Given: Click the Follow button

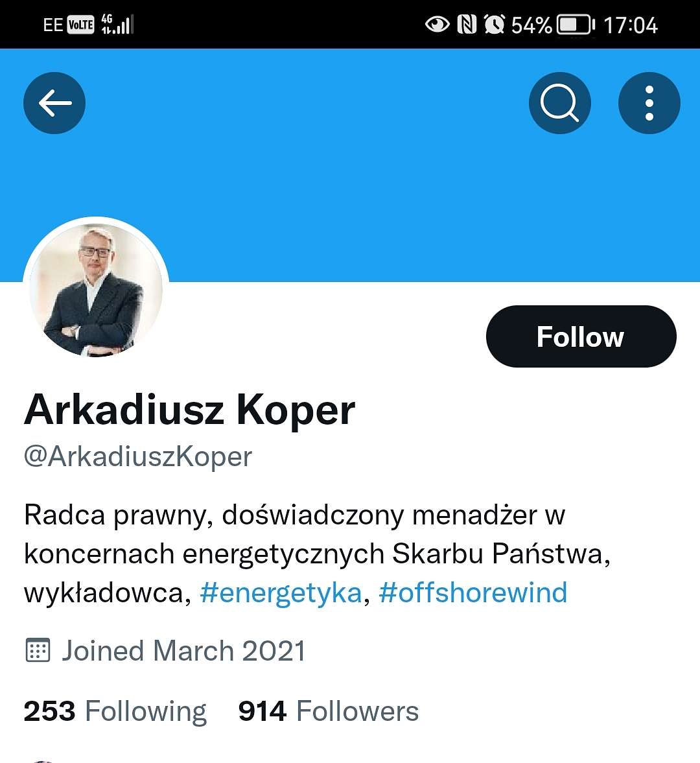Looking at the screenshot, I should 581,336.
